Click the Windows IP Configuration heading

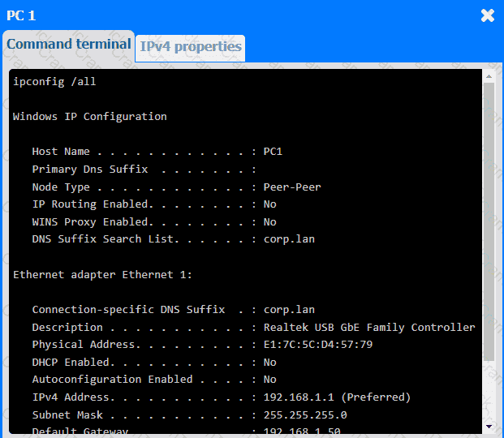click(x=90, y=116)
